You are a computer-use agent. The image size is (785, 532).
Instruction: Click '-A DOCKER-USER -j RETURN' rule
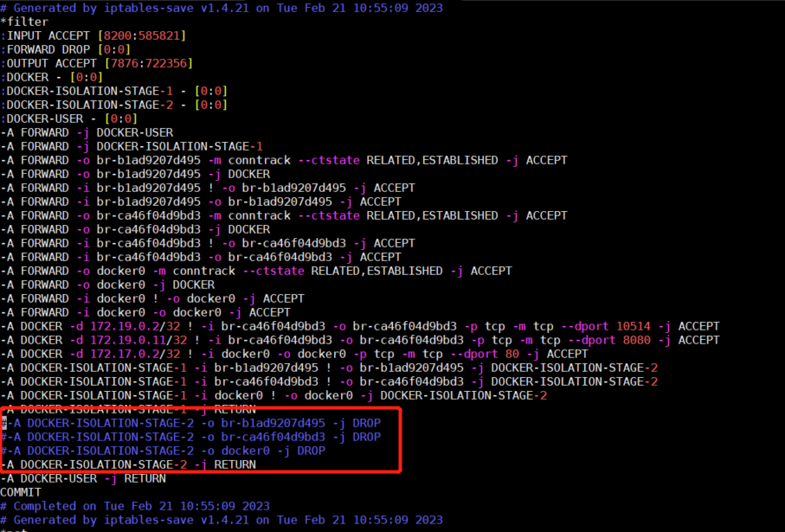click(83, 479)
